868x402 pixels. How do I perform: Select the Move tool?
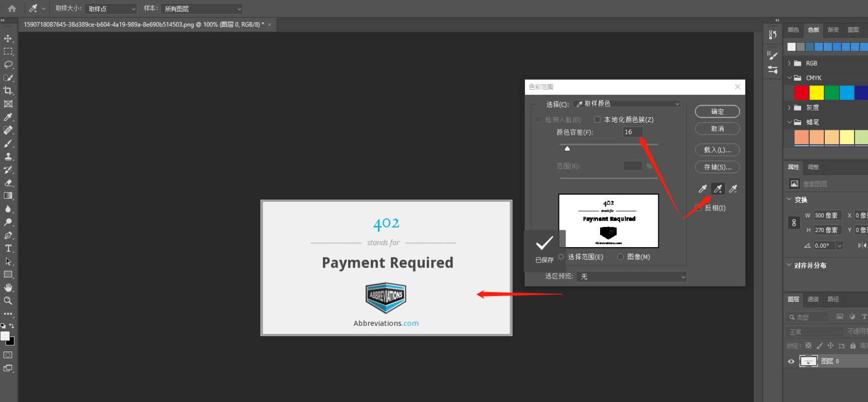click(8, 39)
